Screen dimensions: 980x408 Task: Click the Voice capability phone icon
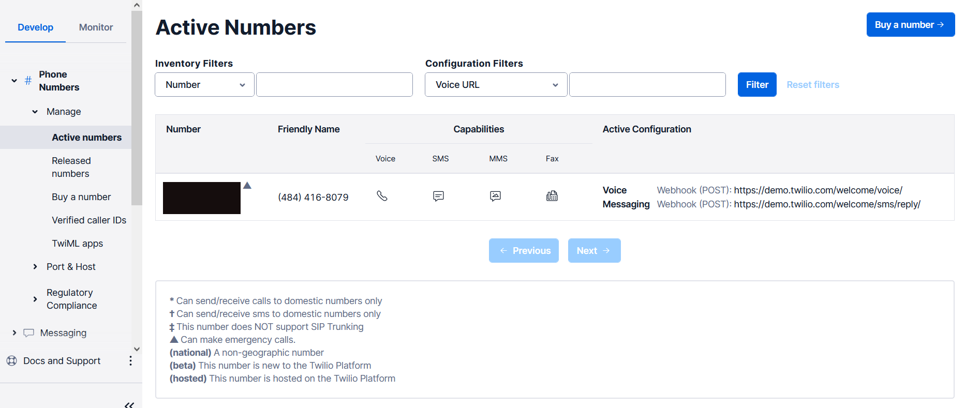[x=382, y=196]
